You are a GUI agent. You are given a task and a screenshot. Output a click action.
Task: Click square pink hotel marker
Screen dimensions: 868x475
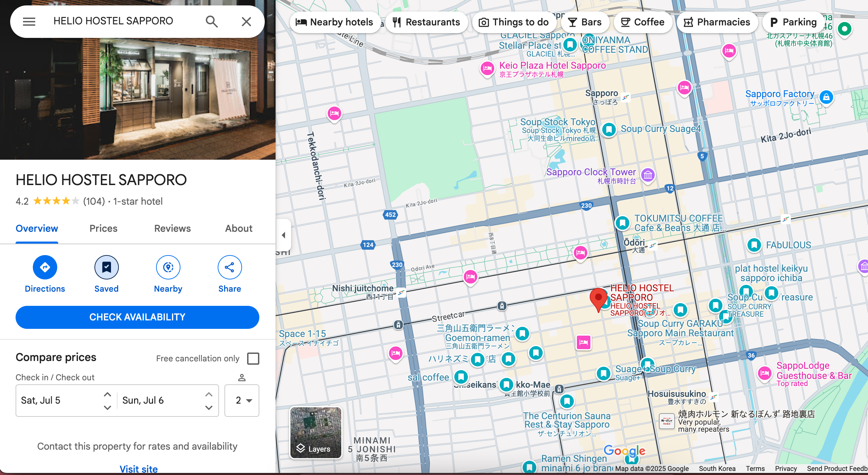coord(583,342)
